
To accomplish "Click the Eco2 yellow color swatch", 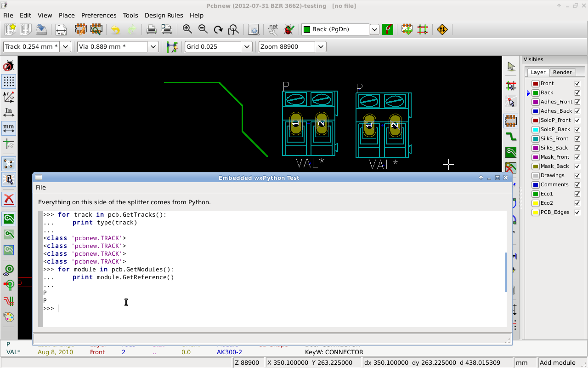I will click(535, 203).
